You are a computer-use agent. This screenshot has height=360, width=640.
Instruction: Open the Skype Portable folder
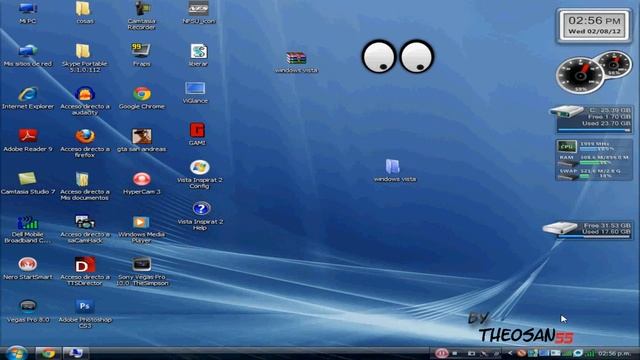84,58
